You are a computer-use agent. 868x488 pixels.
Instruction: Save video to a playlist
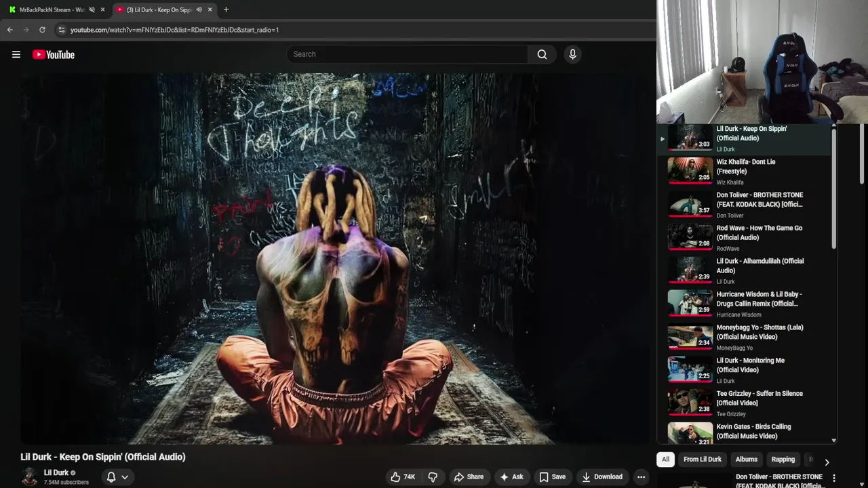tap(552, 477)
